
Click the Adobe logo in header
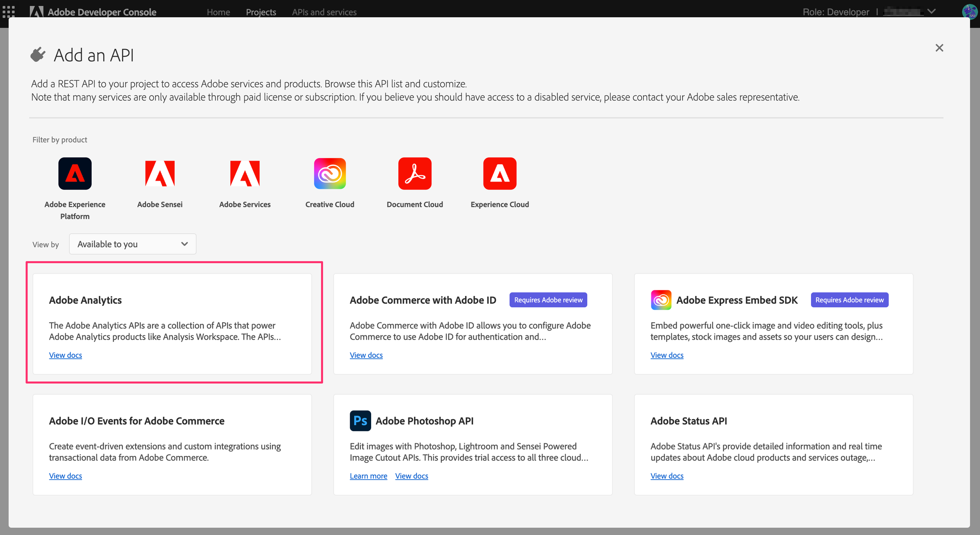point(36,12)
